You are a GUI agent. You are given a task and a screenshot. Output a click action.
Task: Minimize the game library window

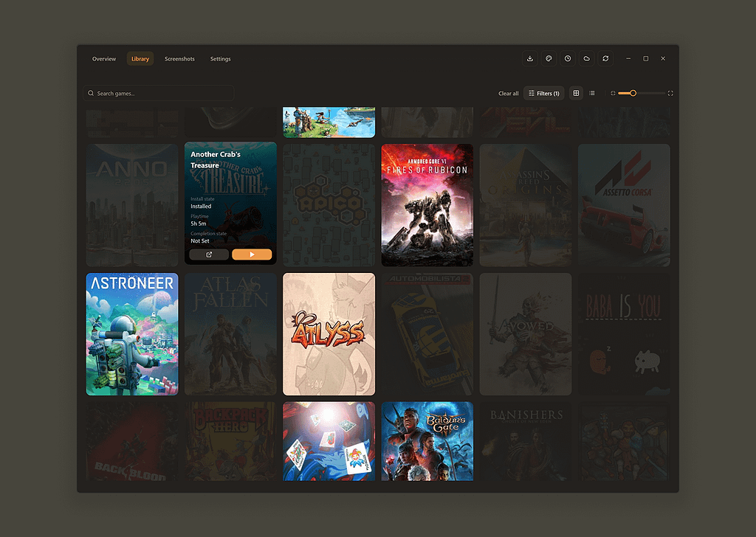(x=628, y=59)
